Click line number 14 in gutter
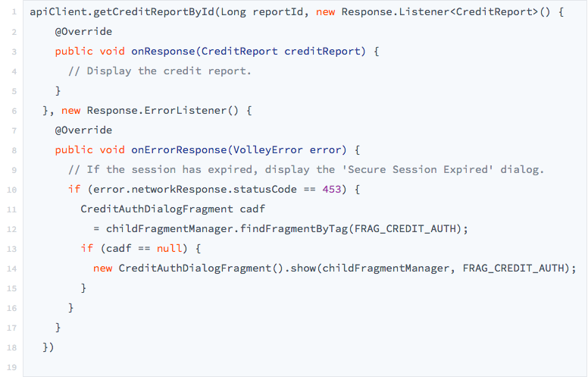The image size is (588, 377). coord(11,269)
